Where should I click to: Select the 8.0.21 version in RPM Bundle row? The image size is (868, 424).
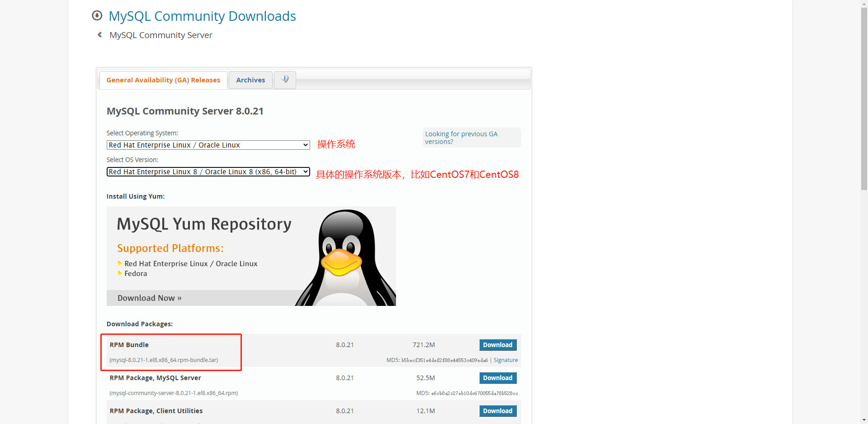tap(345, 345)
